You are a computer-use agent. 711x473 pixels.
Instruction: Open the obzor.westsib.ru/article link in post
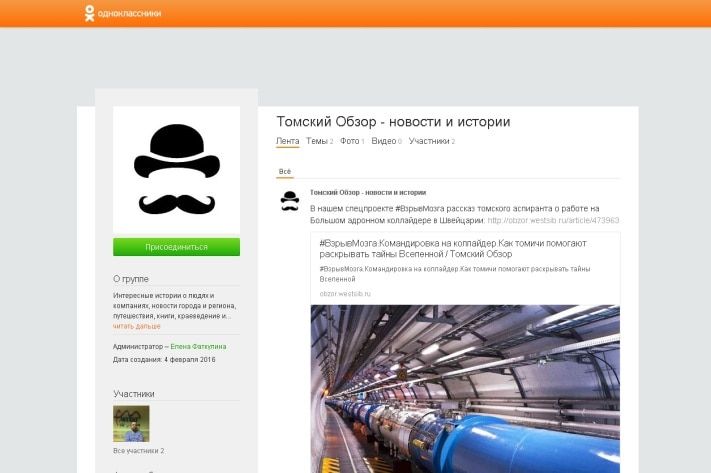coord(553,220)
